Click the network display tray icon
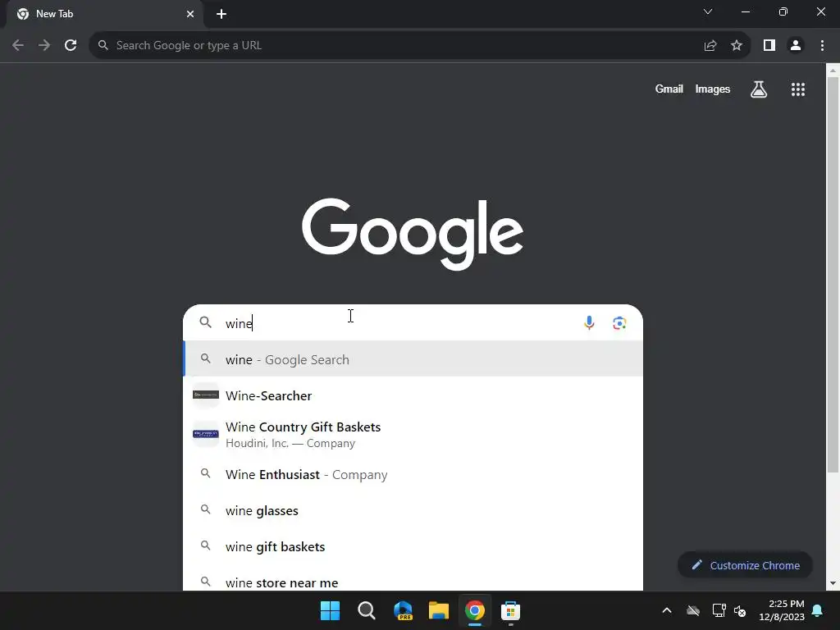Viewport: 840px width, 630px height. (x=719, y=610)
